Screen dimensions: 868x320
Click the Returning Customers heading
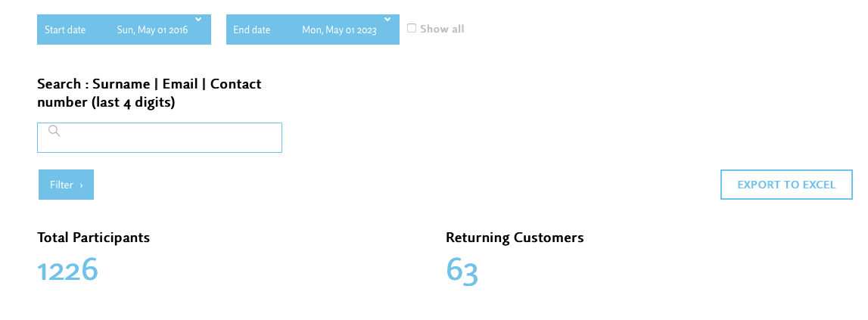(x=515, y=238)
